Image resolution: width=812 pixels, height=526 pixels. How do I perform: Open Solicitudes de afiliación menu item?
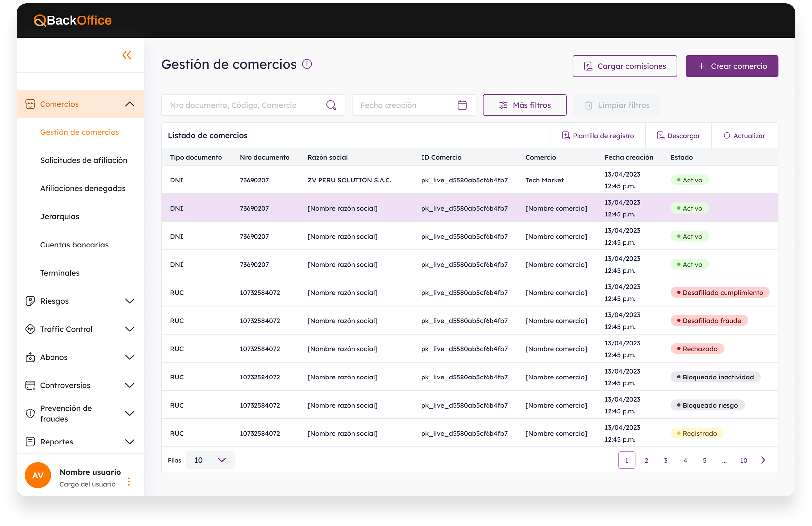84,160
